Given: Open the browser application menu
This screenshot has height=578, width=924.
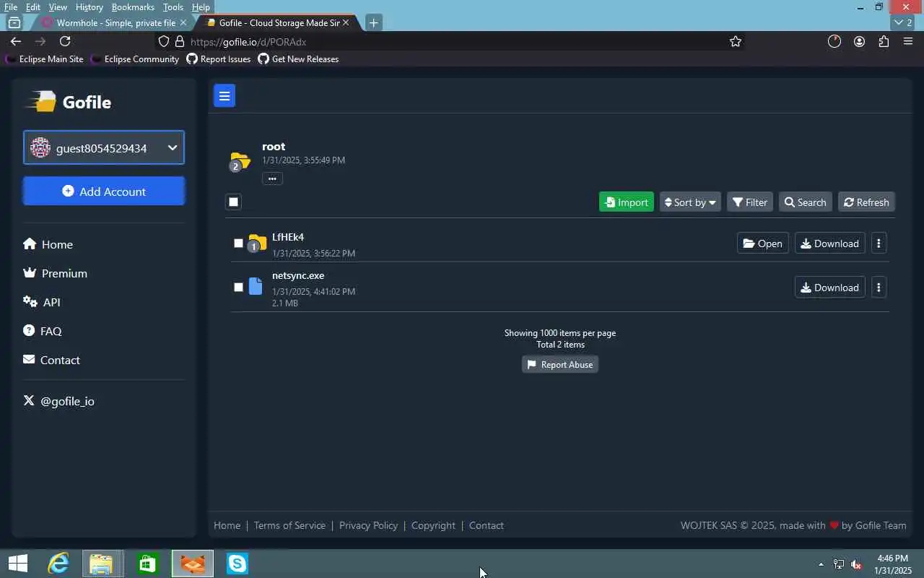Looking at the screenshot, I should point(908,42).
